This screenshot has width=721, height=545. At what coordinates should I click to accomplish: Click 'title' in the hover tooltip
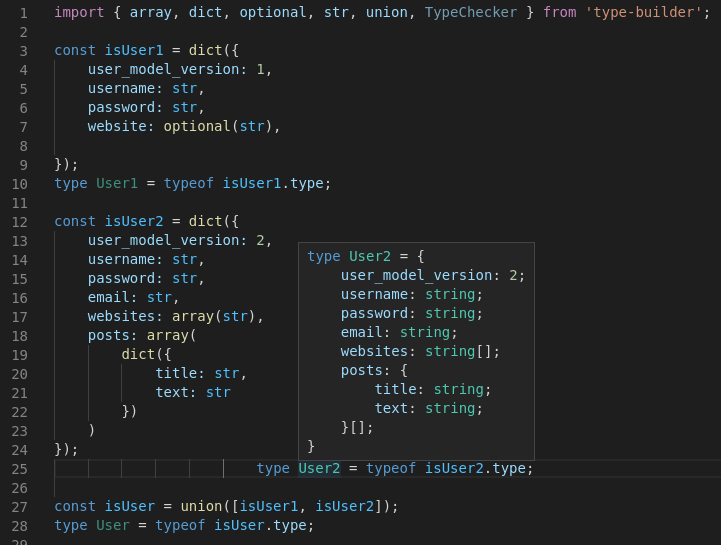point(395,390)
